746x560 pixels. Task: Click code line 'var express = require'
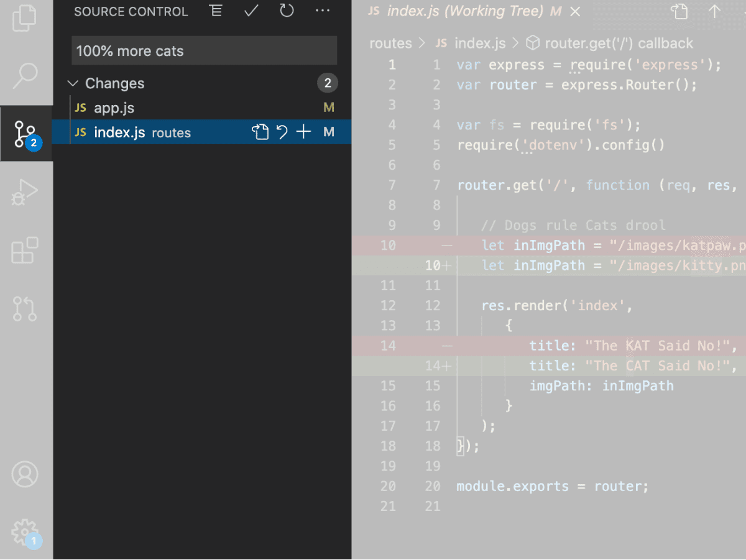(589, 65)
